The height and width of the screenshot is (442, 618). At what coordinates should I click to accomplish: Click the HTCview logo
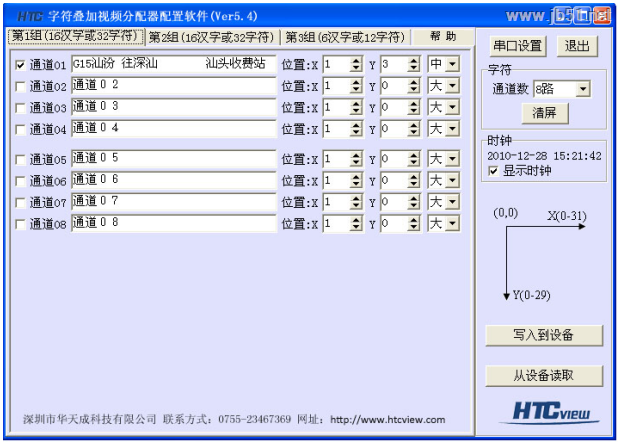551,412
